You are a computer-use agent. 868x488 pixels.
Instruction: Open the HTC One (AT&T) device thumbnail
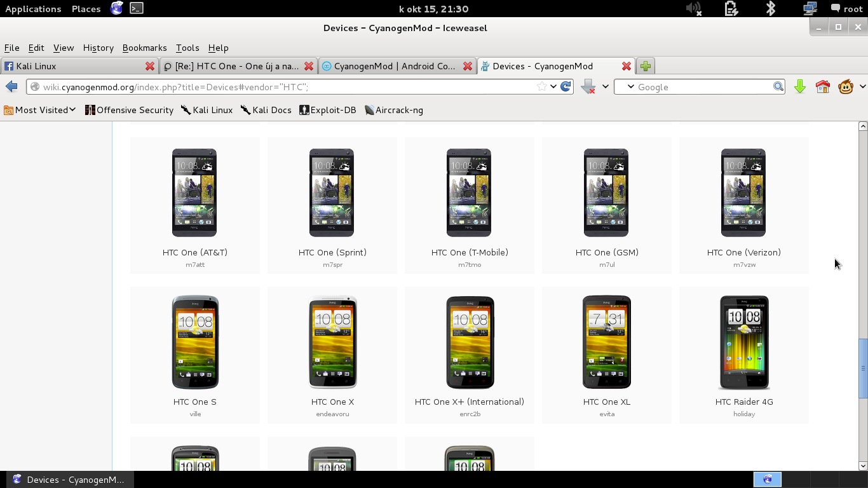point(194,193)
